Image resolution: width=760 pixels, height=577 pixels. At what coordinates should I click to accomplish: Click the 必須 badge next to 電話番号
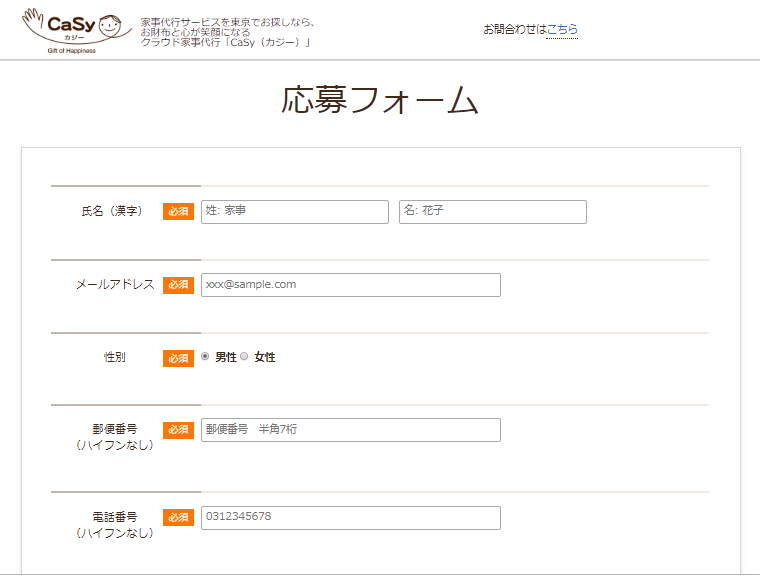click(178, 517)
